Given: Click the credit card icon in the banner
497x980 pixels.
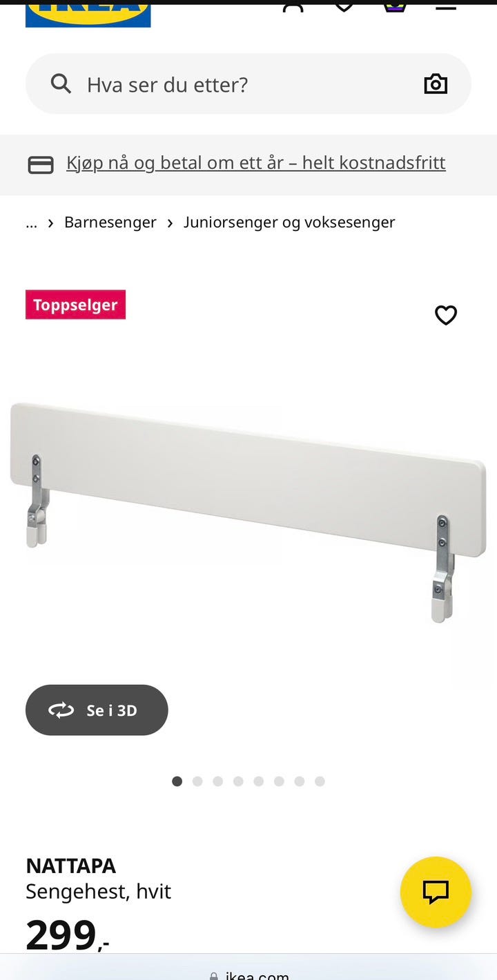Looking at the screenshot, I should [41, 165].
